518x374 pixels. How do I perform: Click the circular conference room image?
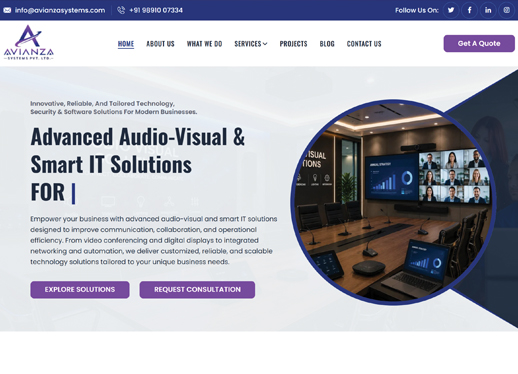tap(393, 202)
